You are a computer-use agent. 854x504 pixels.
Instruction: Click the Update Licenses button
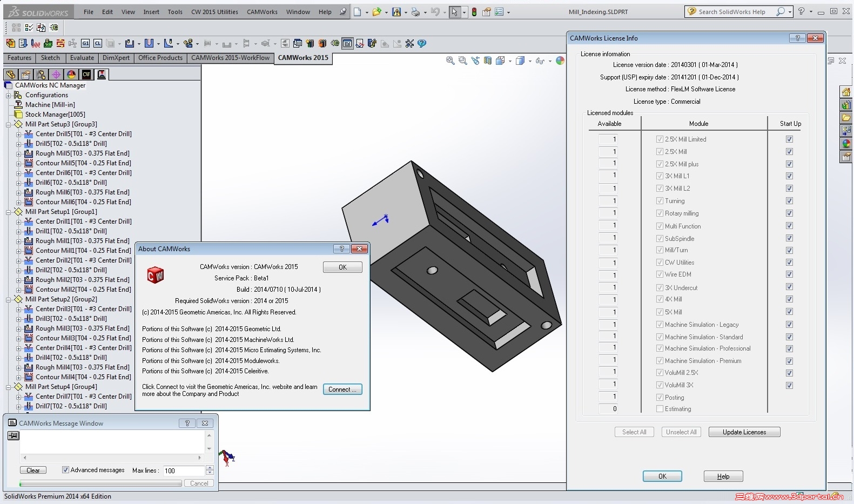pos(744,432)
